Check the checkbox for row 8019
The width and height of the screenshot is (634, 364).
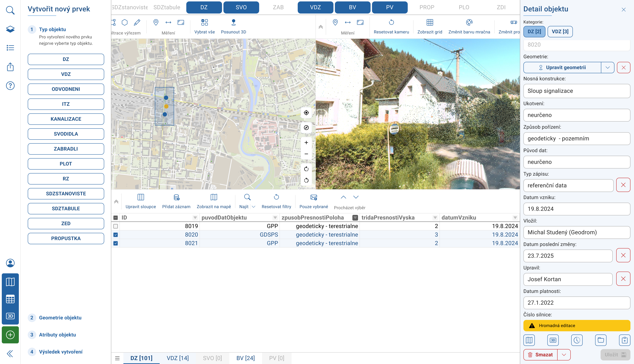[x=116, y=226]
